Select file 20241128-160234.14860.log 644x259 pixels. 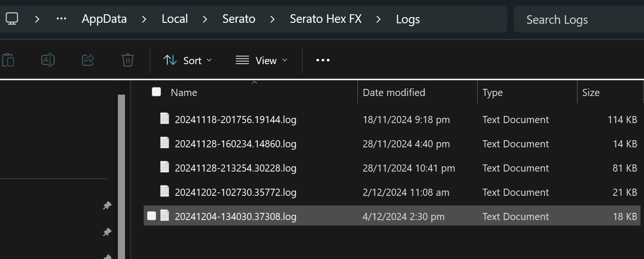pyautogui.click(x=236, y=144)
